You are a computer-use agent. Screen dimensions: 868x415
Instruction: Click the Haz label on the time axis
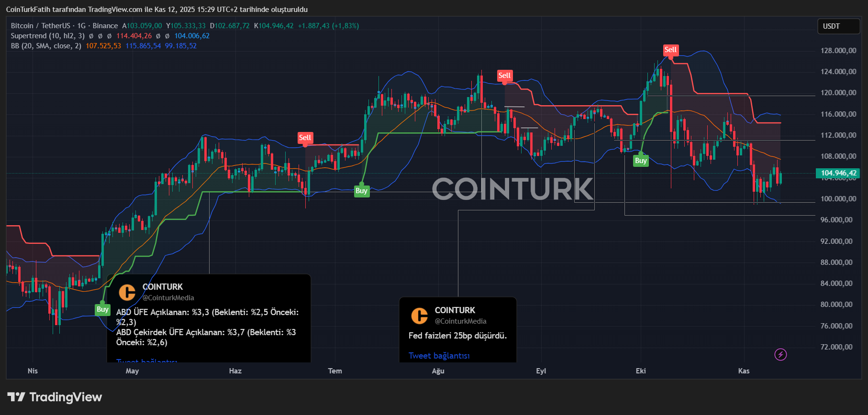click(x=235, y=371)
